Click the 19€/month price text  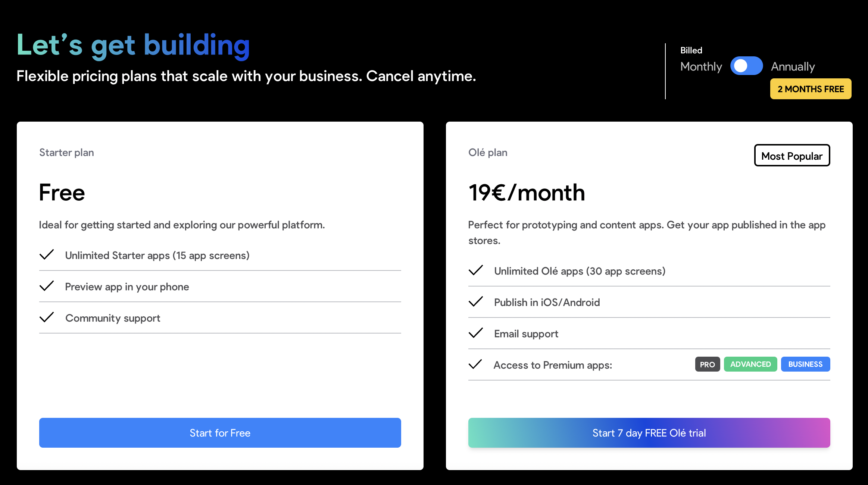pos(527,193)
